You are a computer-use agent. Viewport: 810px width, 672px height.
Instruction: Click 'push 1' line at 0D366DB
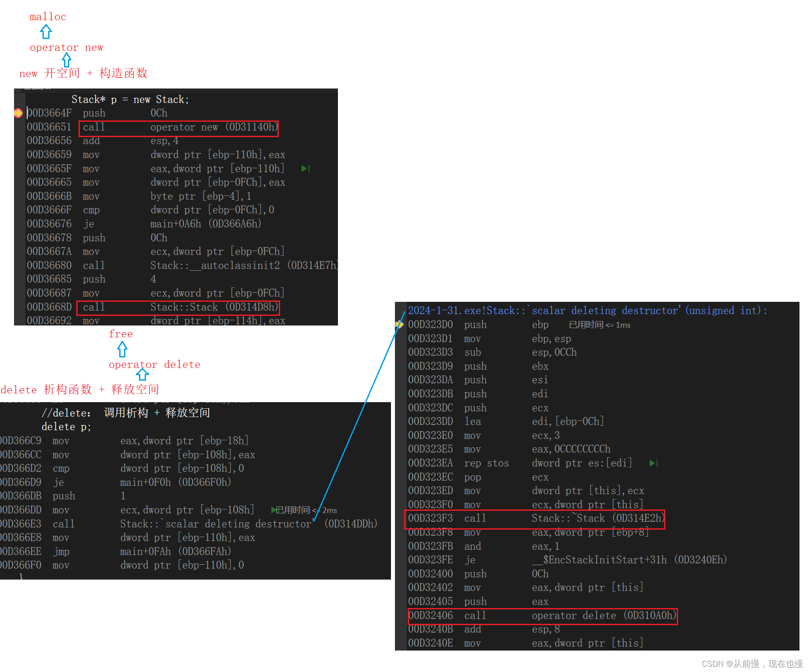63,496
